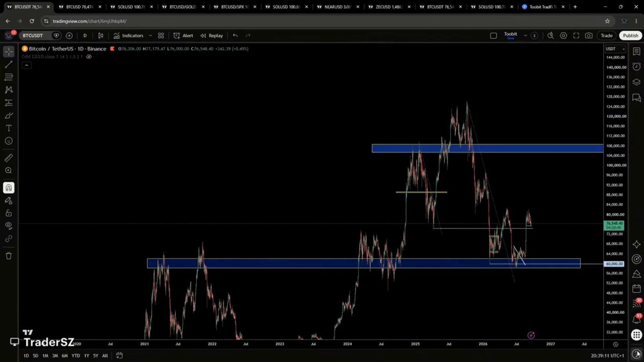The image size is (644, 362).
Task: Open the candlestick chart style selector
Action: coord(100,35)
